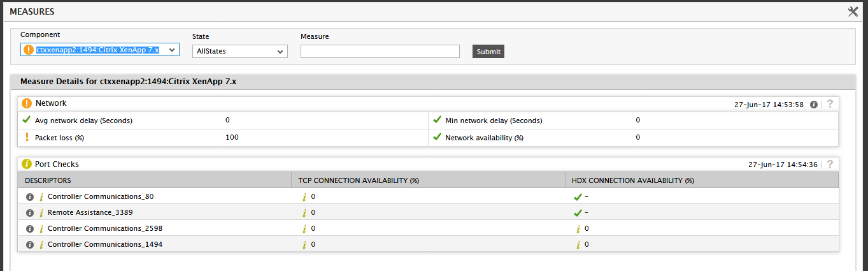Screen dimensions: 868x271
Task: Open the Port Checks help question mark
Action: [830, 165]
